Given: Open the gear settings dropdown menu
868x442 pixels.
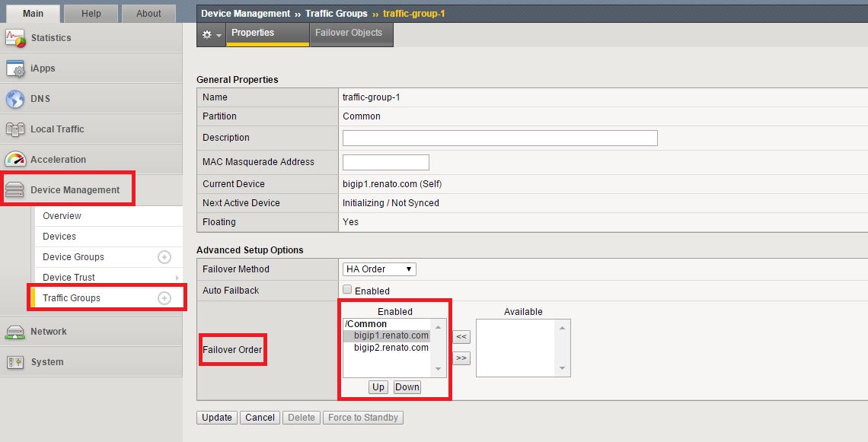Looking at the screenshot, I should point(211,35).
